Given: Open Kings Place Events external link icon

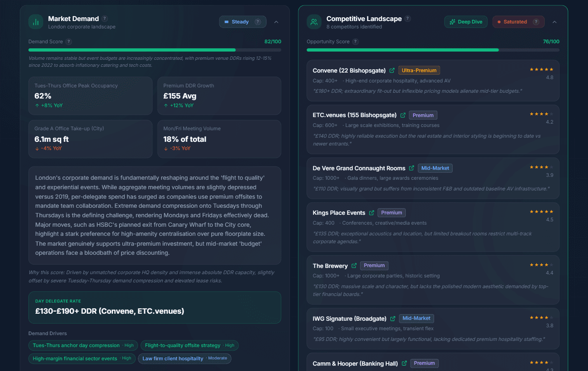Looking at the screenshot, I should point(371,213).
